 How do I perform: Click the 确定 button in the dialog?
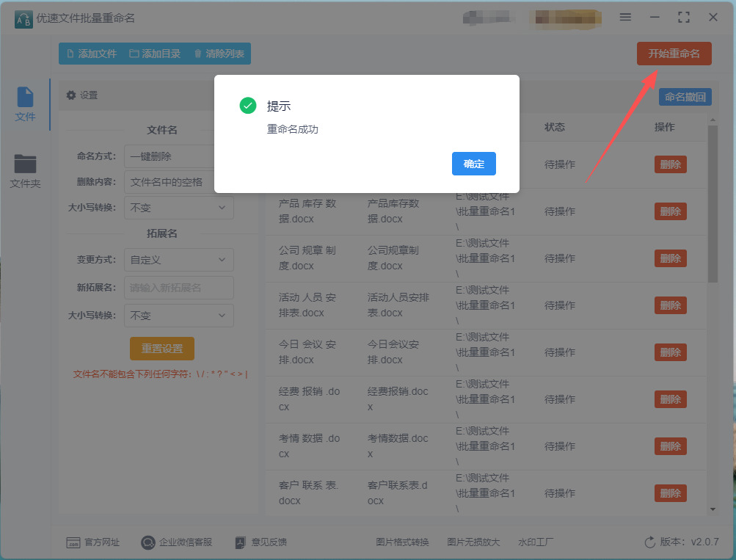pos(473,164)
